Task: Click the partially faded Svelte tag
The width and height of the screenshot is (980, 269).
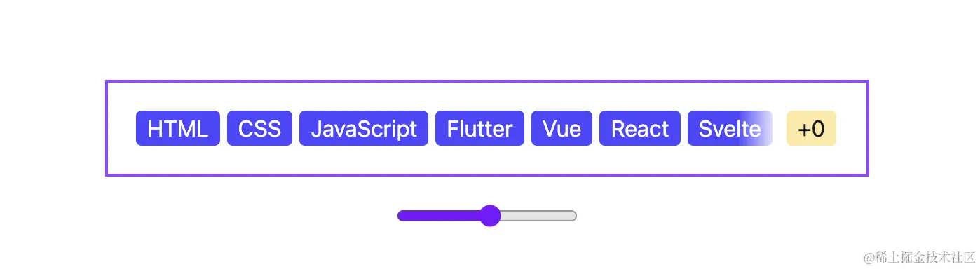Action: (730, 128)
